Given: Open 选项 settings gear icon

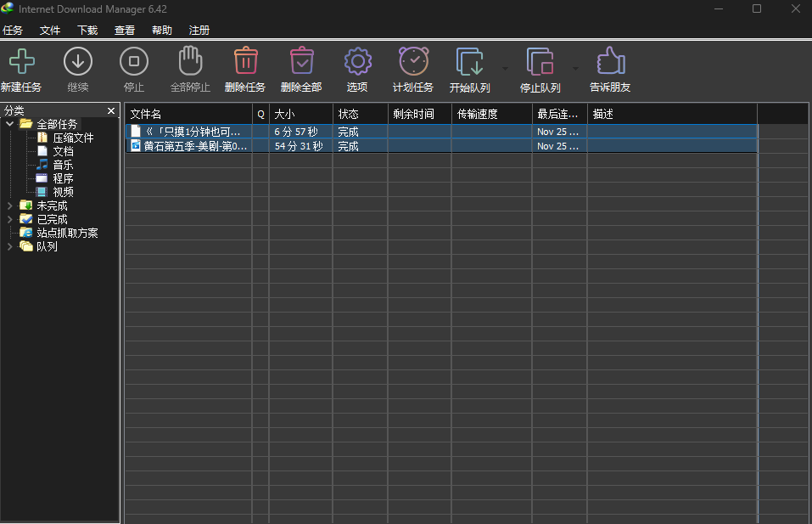Looking at the screenshot, I should 357,62.
